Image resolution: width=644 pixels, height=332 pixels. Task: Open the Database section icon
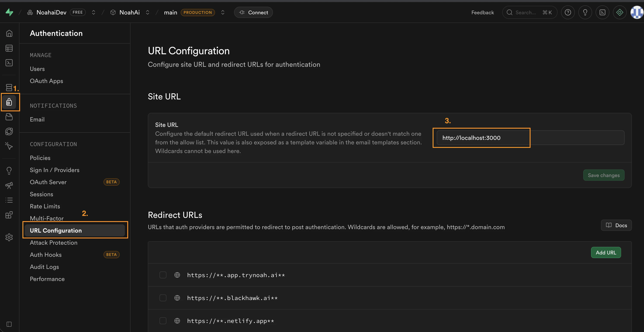tap(9, 88)
